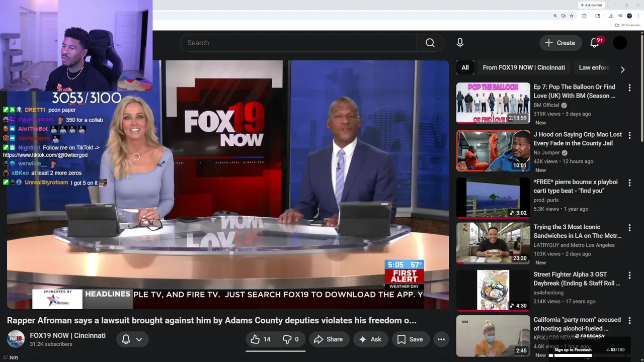Click into the YouTube search field
644x362 pixels.
coord(298,43)
